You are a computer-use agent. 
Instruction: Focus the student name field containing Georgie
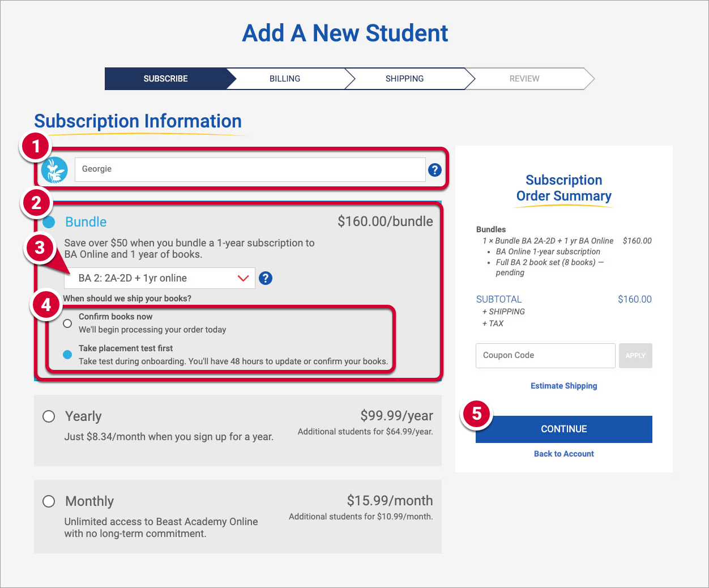(x=250, y=169)
